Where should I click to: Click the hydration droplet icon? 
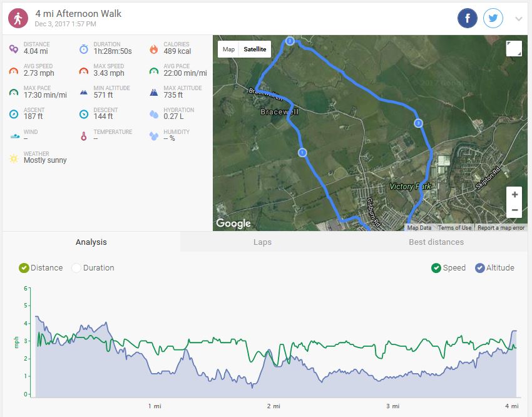pyautogui.click(x=153, y=115)
